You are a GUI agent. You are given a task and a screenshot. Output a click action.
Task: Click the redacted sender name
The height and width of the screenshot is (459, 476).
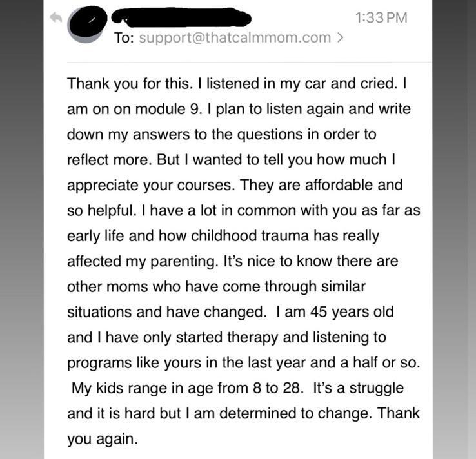tap(181, 17)
